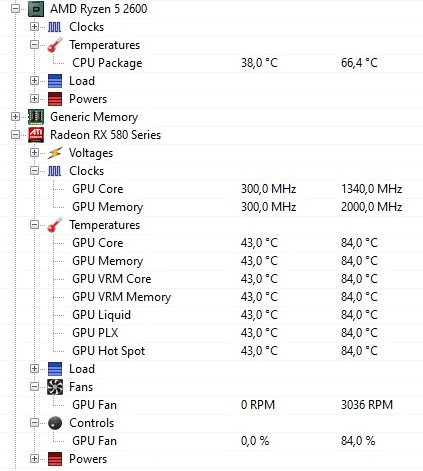Click the 3036 RPM GPU Fan max value
The height and width of the screenshot is (471, 423).
[x=367, y=405]
